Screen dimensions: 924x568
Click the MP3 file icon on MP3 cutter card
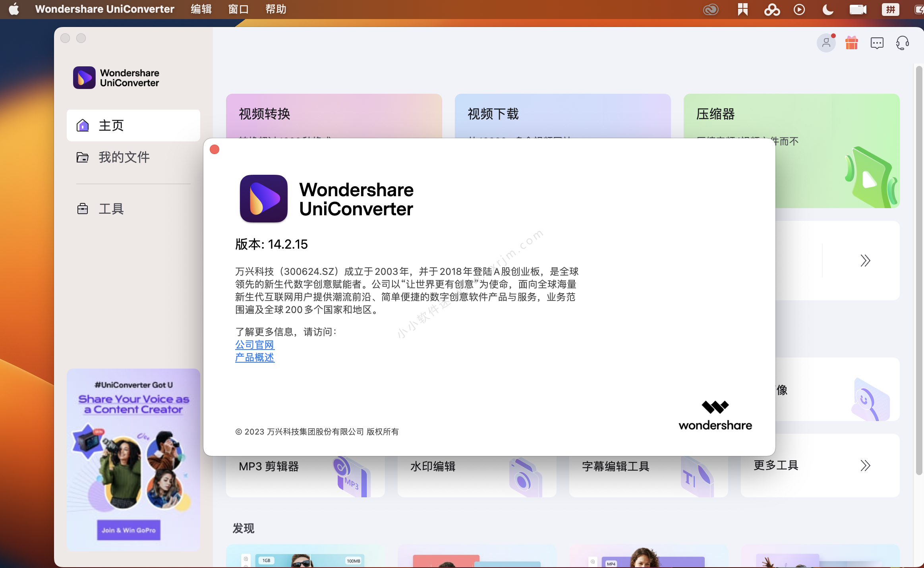point(352,477)
